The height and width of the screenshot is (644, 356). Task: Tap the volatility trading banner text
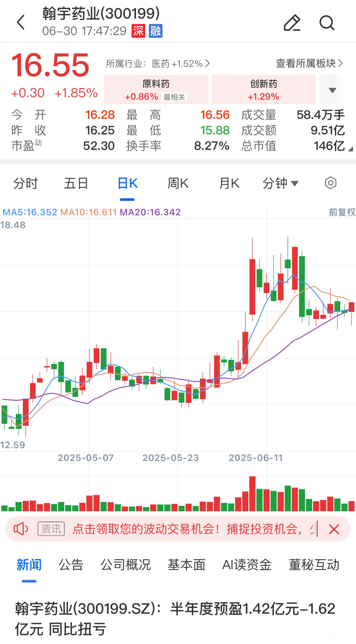tap(195, 529)
